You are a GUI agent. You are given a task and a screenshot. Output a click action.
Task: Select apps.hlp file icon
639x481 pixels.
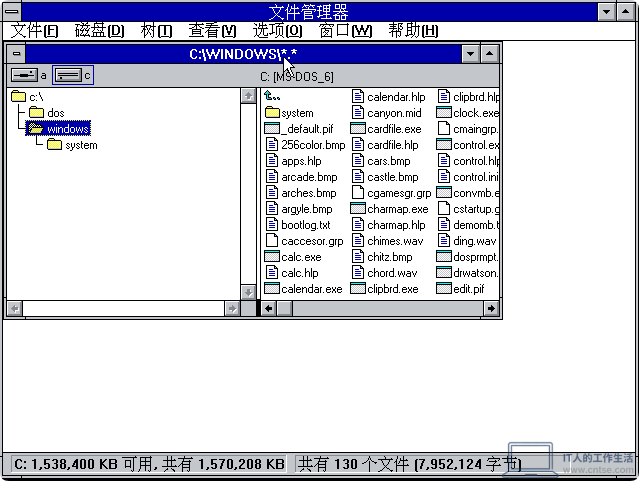coord(272,161)
